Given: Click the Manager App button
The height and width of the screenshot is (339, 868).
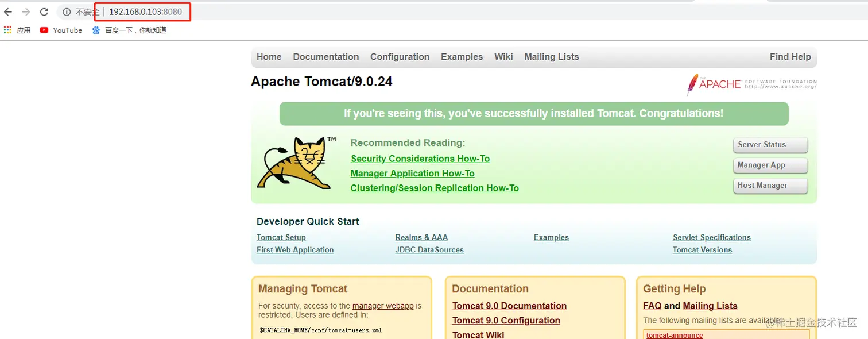Looking at the screenshot, I should point(770,165).
